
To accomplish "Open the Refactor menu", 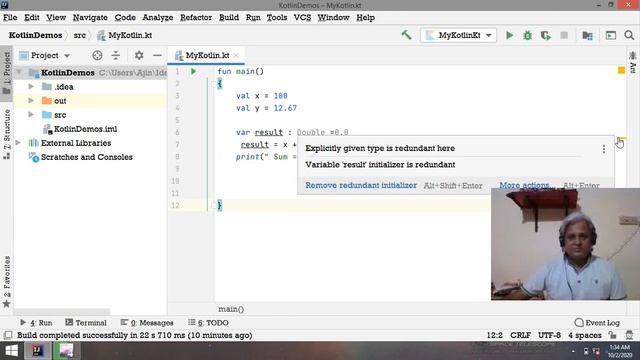I will point(196,18).
